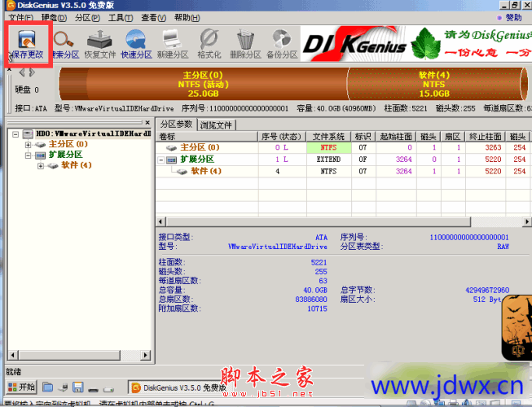This screenshot has width=532, height=407.
Task: Open the 帮助 menu
Action: pos(187,18)
